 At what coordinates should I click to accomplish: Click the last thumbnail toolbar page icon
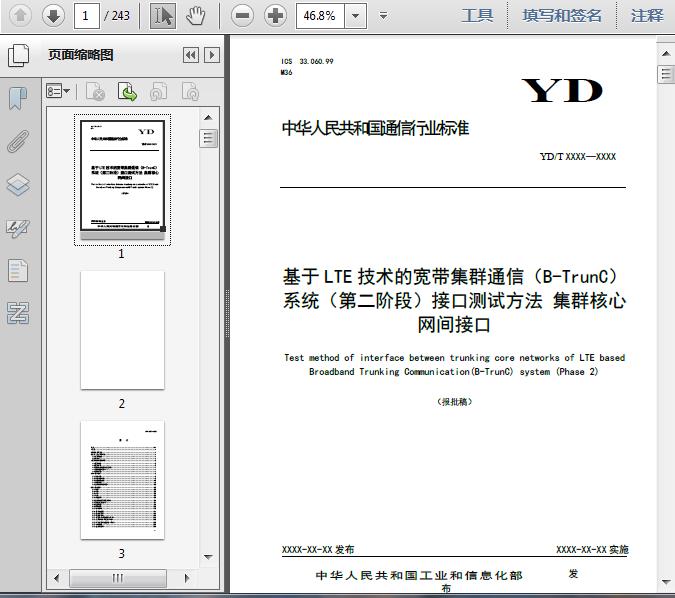(x=190, y=91)
